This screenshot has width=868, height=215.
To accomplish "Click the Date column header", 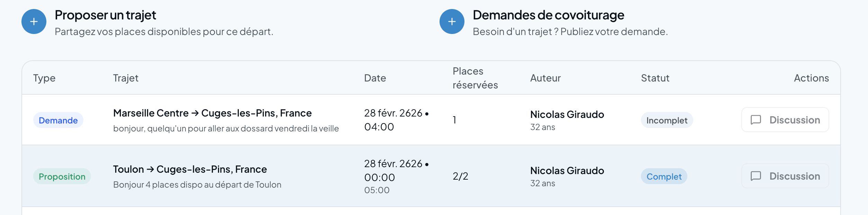I will tap(375, 78).
